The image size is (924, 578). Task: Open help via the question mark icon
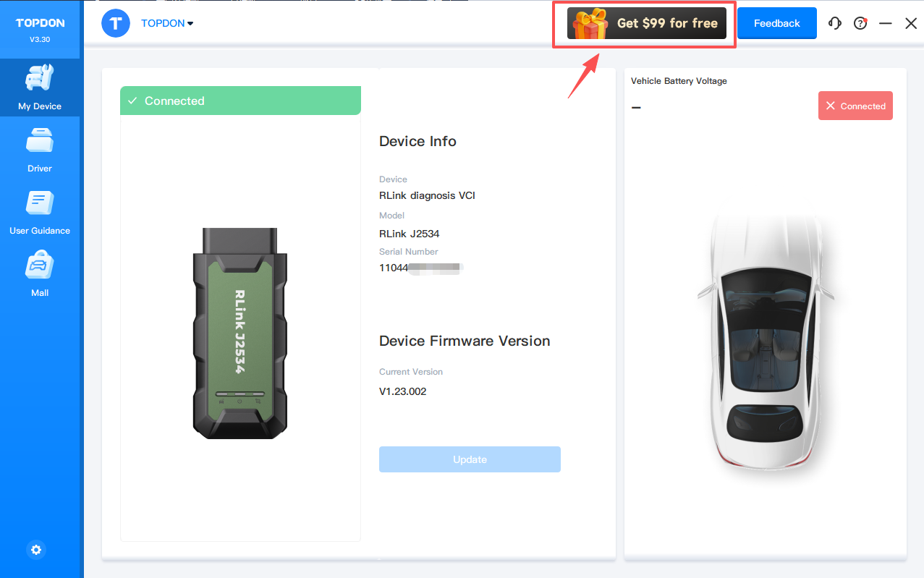click(860, 23)
